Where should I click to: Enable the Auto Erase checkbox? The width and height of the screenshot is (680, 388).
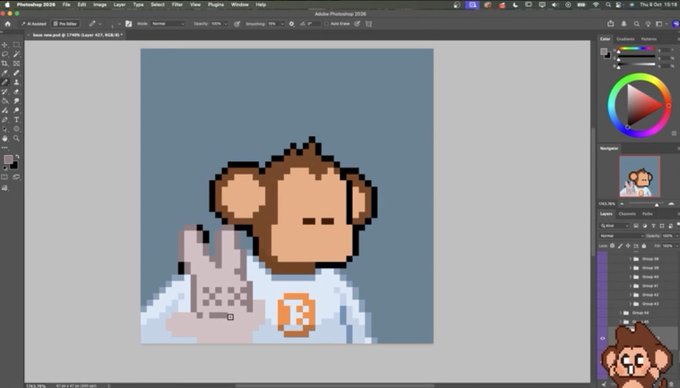pyautogui.click(x=327, y=24)
